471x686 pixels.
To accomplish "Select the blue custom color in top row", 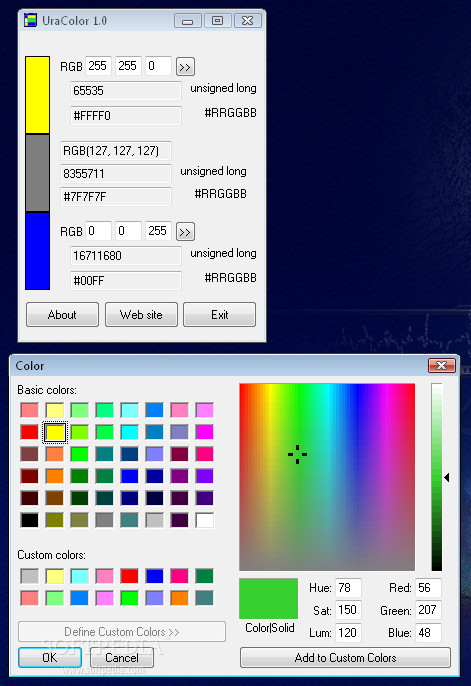I will [154, 576].
